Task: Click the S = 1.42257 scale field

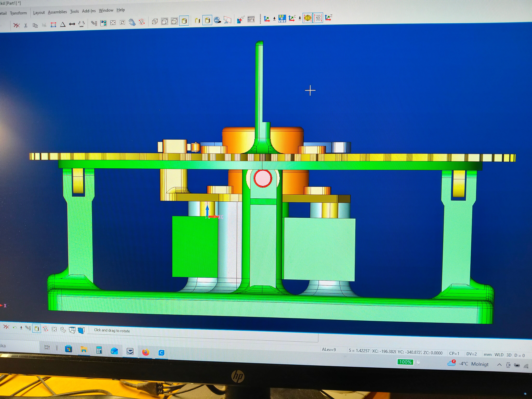Action: click(x=359, y=351)
